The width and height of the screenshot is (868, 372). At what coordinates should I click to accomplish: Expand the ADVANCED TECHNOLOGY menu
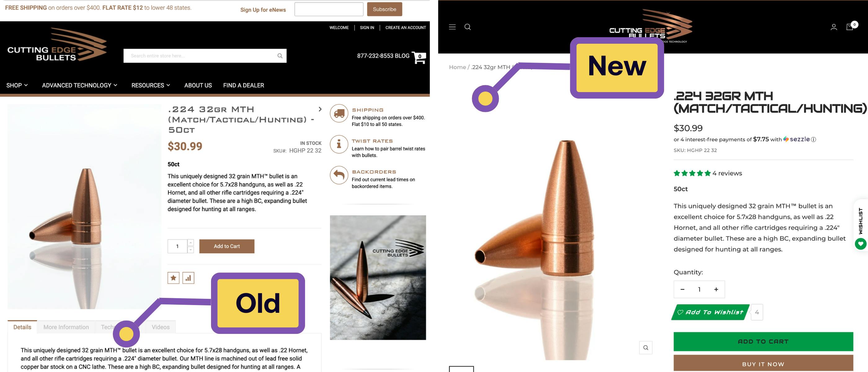80,85
